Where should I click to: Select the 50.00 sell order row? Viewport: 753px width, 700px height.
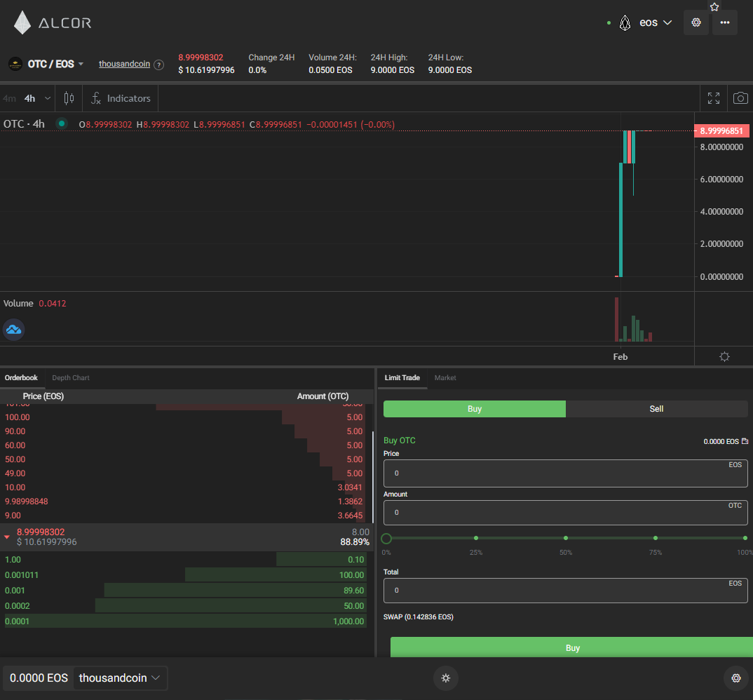coord(185,459)
